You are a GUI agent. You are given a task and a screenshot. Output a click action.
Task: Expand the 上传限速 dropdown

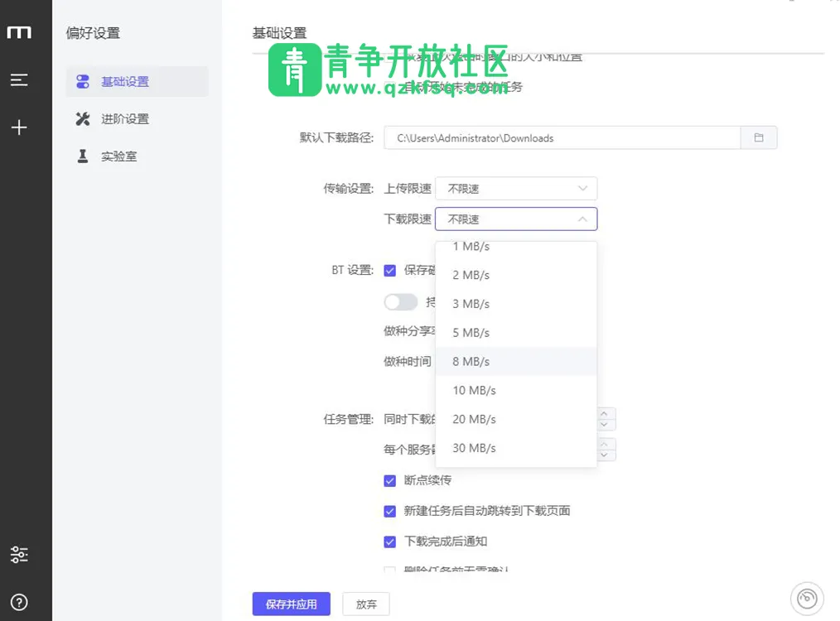click(515, 189)
